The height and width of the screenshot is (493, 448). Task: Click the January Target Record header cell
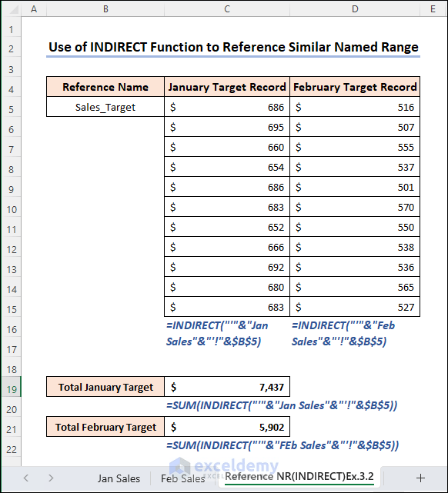[x=227, y=87]
